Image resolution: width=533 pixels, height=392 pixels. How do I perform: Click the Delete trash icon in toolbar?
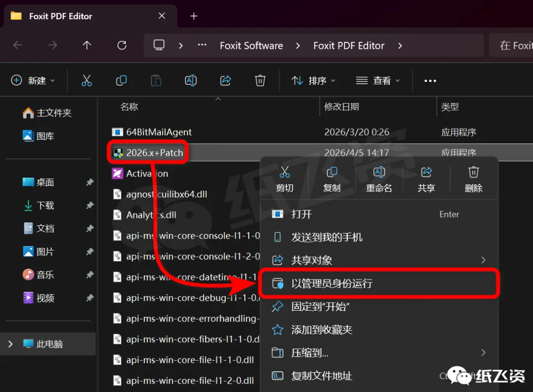pyautogui.click(x=260, y=80)
